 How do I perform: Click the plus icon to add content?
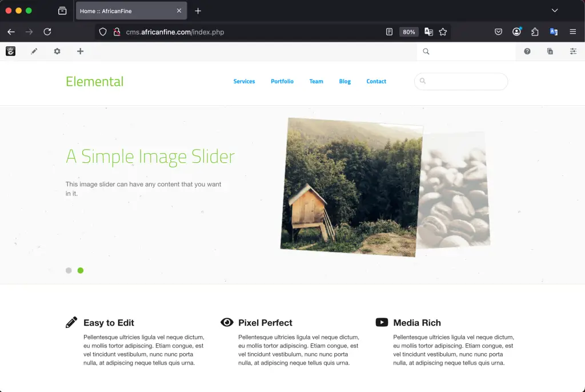(80, 51)
